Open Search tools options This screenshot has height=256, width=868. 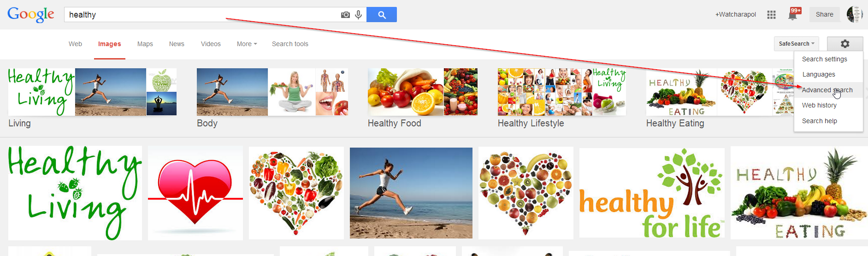coord(290,44)
